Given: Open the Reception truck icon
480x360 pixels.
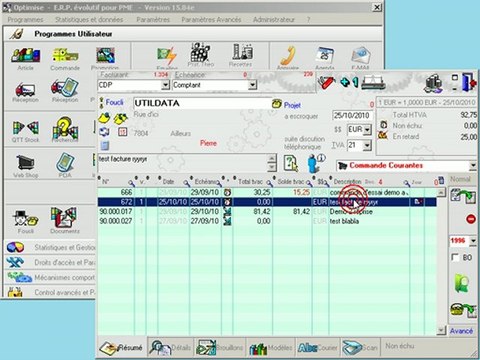Looking at the screenshot, I should pyautogui.click(x=25, y=89).
